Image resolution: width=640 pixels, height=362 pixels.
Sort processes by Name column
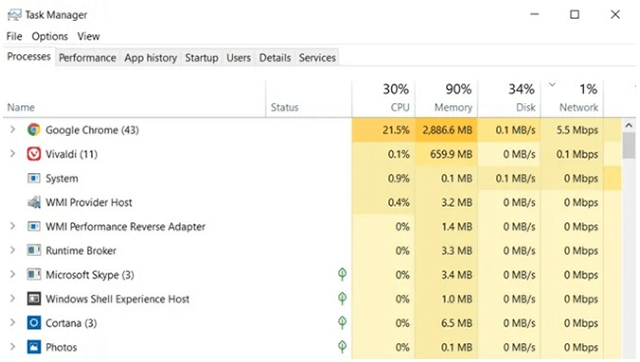tap(134, 99)
